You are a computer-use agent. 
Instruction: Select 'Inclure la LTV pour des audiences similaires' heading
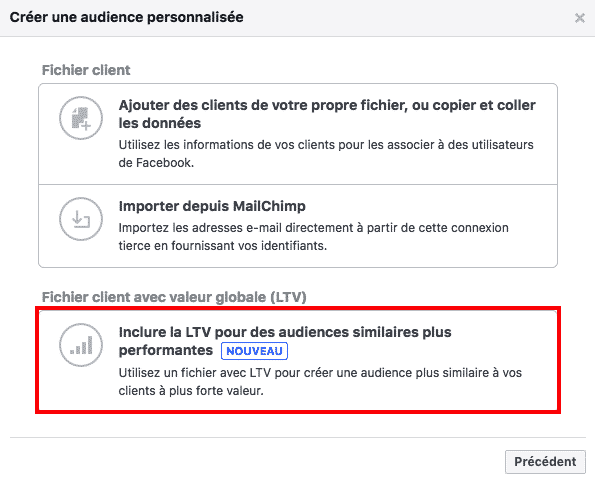pyautogui.click(x=285, y=341)
